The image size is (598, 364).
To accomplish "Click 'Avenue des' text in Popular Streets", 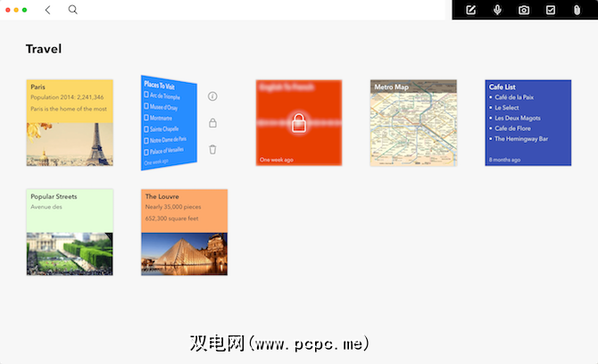I will click(x=46, y=207).
